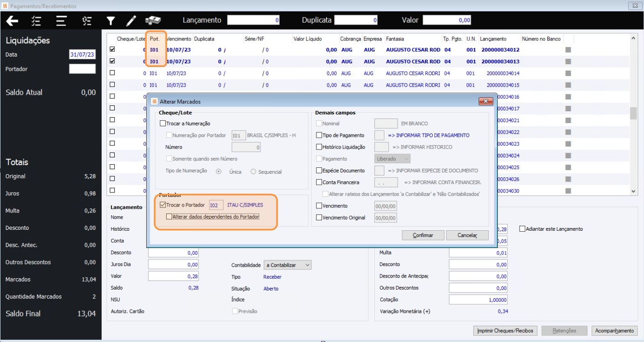Click the Vencimento Original date field
The image size is (644, 342).
click(x=386, y=218)
